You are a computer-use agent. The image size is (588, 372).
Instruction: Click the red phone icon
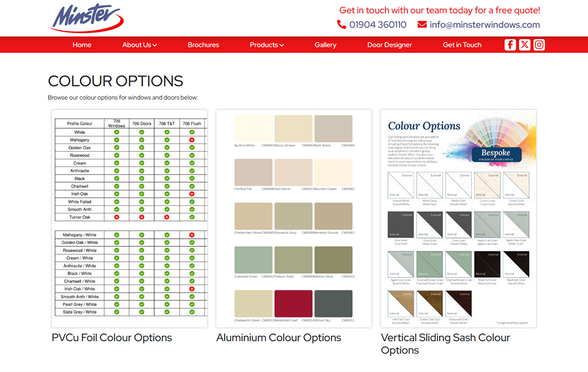[341, 25]
